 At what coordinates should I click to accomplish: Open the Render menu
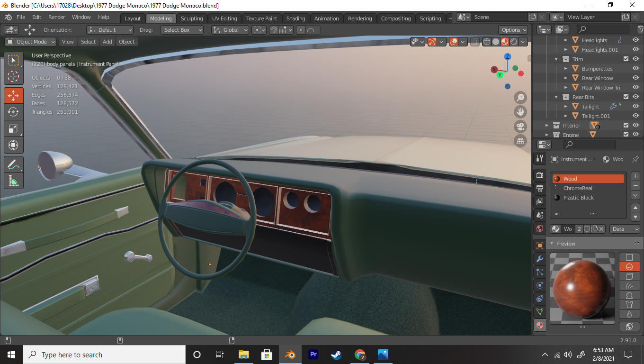pos(57,17)
